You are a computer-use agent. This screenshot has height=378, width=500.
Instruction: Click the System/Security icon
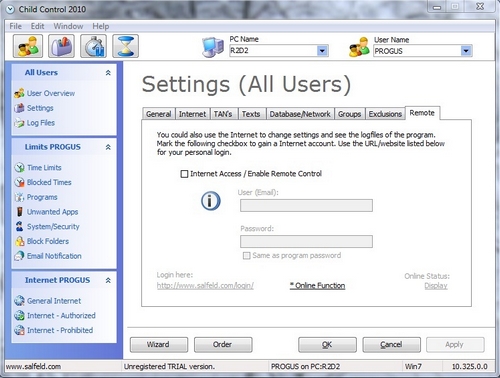tap(20, 226)
